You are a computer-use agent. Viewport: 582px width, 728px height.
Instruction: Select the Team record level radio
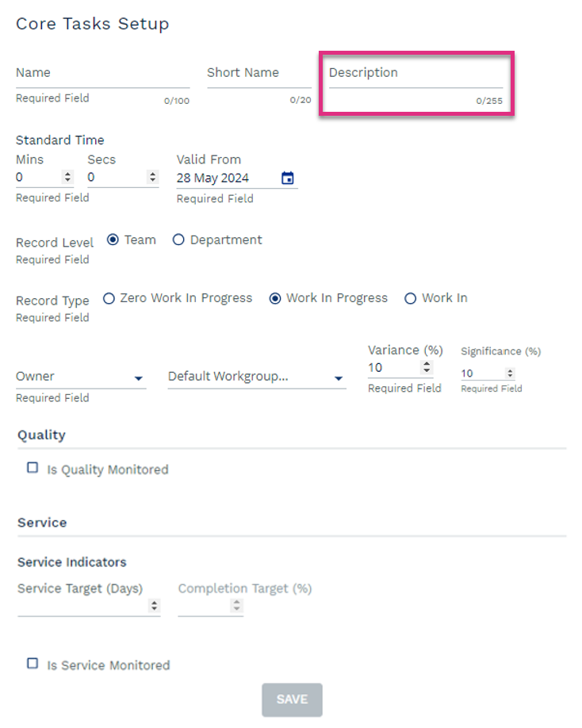coord(113,240)
